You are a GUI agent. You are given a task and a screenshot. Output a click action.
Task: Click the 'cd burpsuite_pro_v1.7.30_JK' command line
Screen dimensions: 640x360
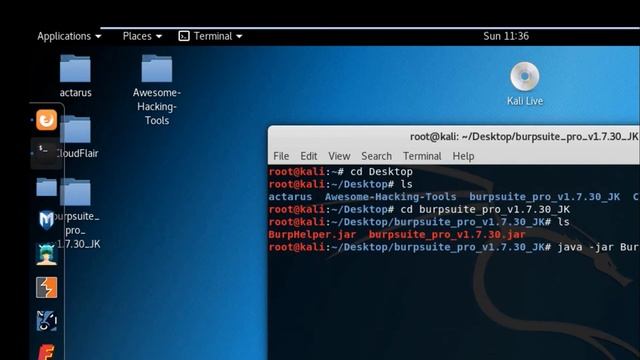point(419,210)
